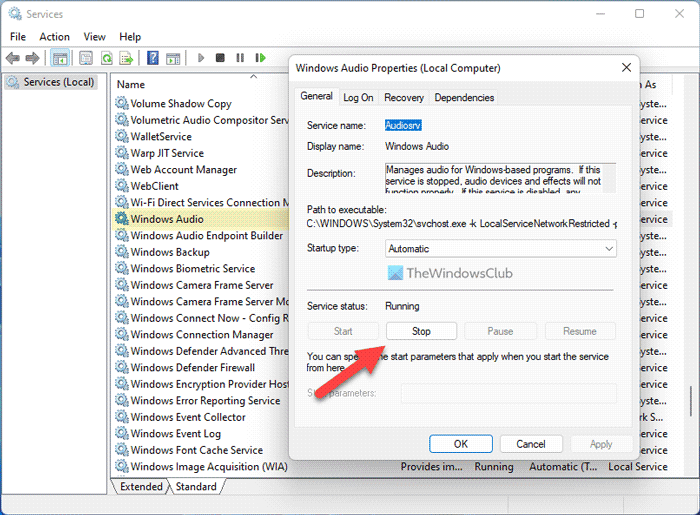This screenshot has height=515, width=700.
Task: Click OK in the properties dialog
Action: tap(461, 444)
